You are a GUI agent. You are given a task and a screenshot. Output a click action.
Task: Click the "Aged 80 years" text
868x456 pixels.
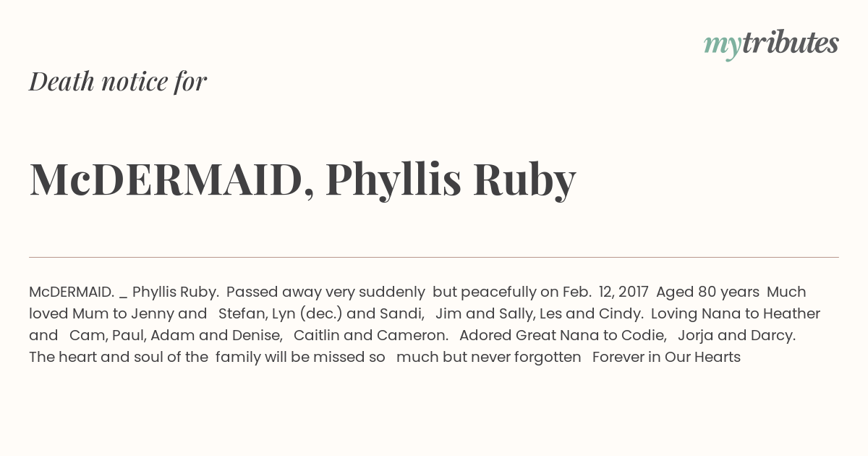tap(707, 292)
